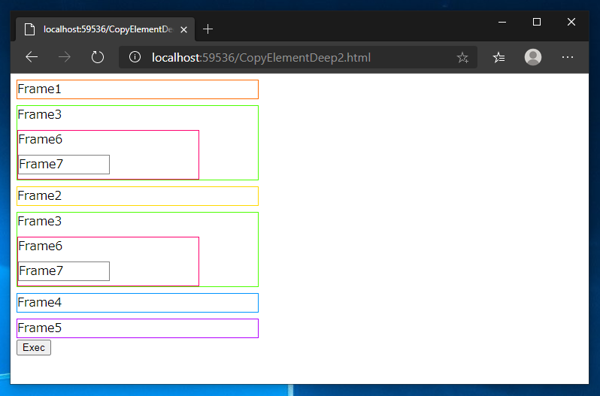Click the orange Frame1 box
The height and width of the screenshot is (396, 600).
coord(138,89)
